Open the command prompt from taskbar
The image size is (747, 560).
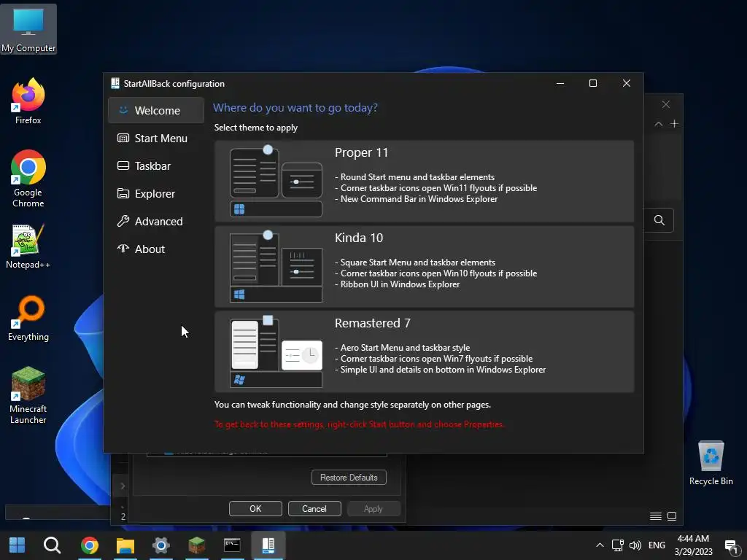pyautogui.click(x=232, y=545)
